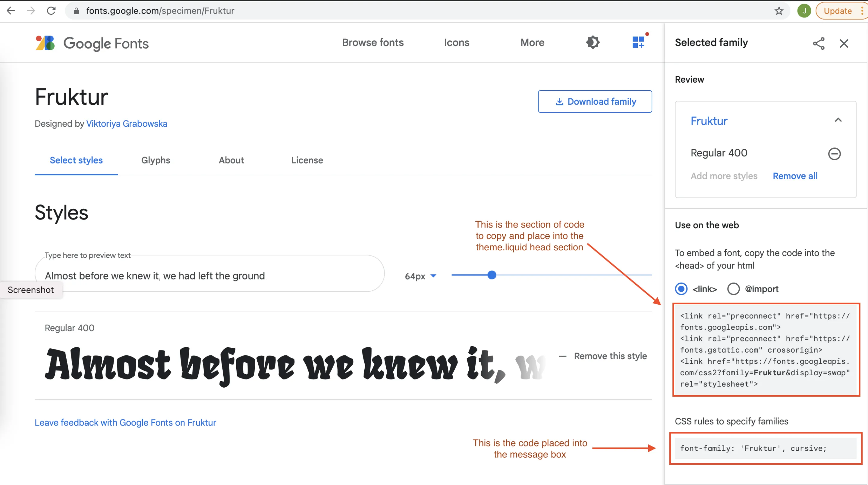Open Browse fonts in the header
This screenshot has width=868, height=485.
tap(373, 43)
